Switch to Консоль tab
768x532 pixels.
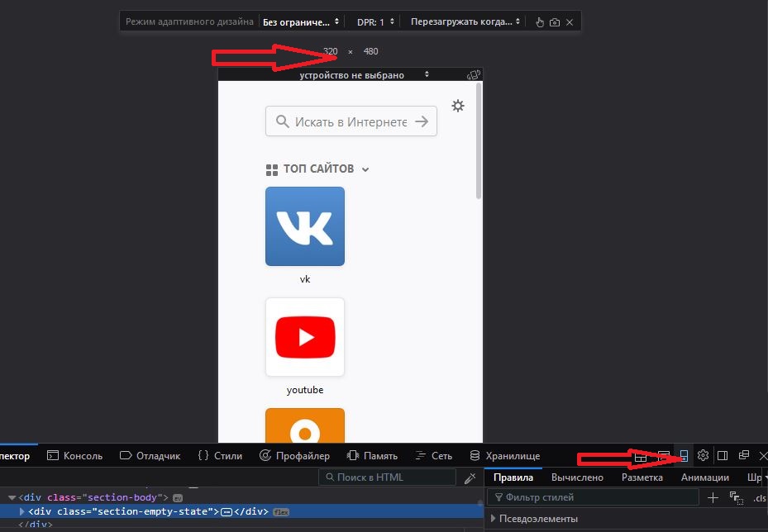[74, 456]
